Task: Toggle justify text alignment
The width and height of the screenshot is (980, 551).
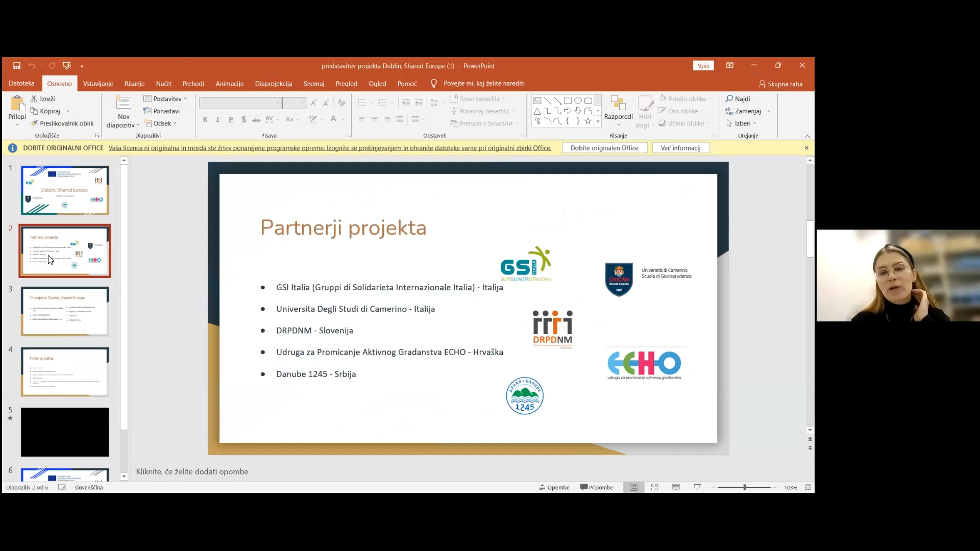Action: (x=400, y=119)
